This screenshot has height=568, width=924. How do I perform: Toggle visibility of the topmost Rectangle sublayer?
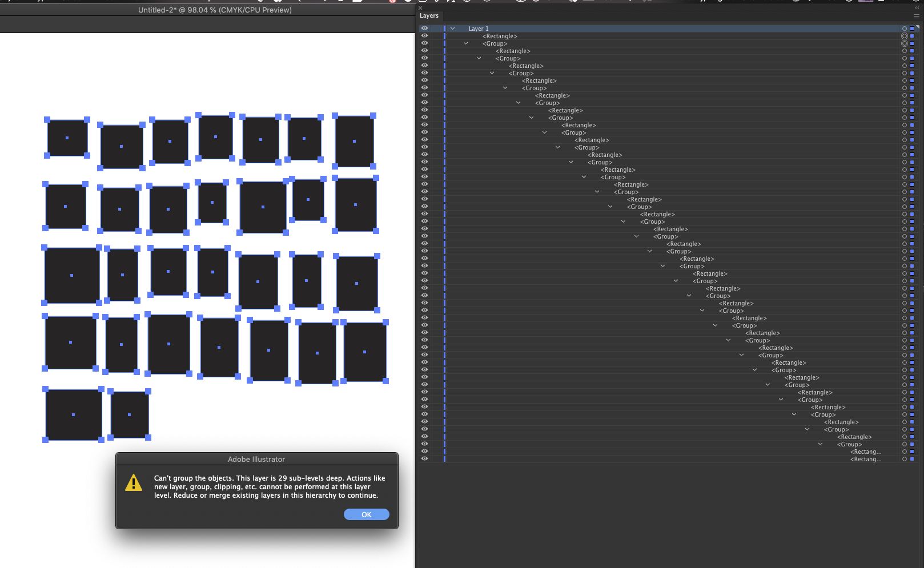tap(424, 36)
